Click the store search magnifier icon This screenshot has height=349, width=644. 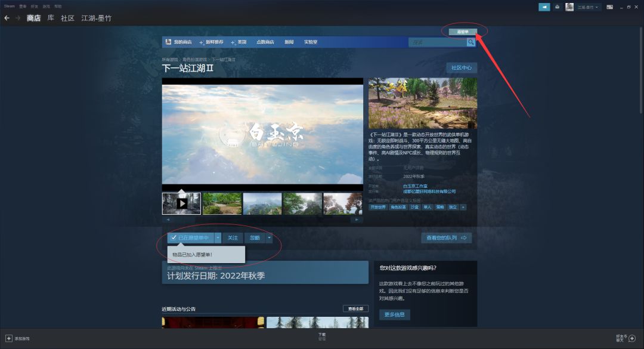pos(470,42)
